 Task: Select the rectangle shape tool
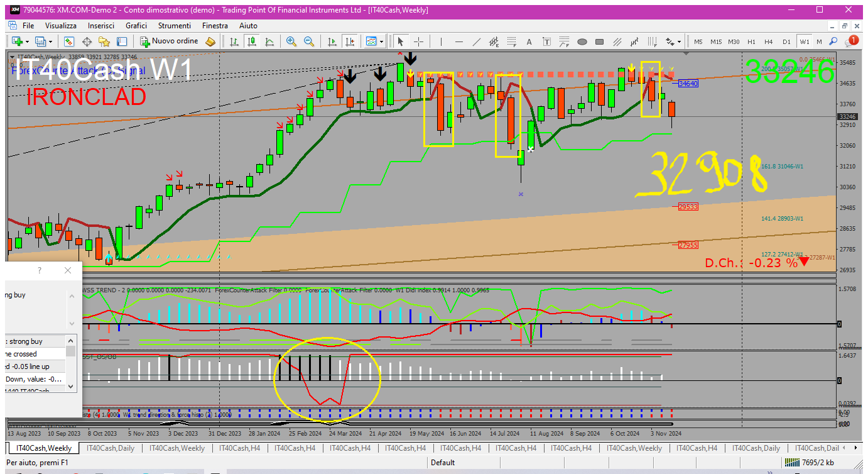tap(600, 41)
